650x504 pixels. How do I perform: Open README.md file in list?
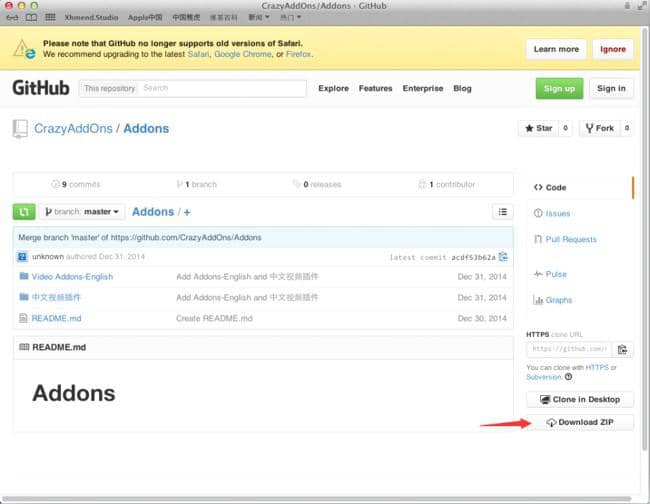click(56, 318)
